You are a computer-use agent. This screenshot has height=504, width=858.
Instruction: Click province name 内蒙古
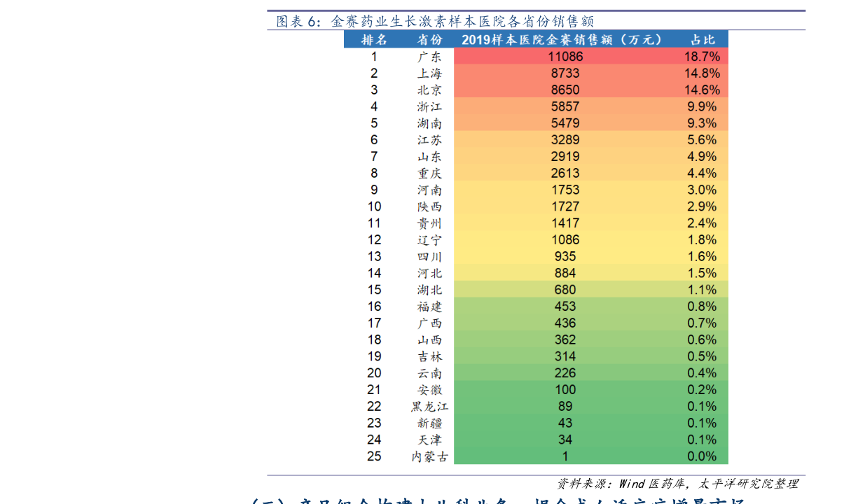tap(429, 456)
